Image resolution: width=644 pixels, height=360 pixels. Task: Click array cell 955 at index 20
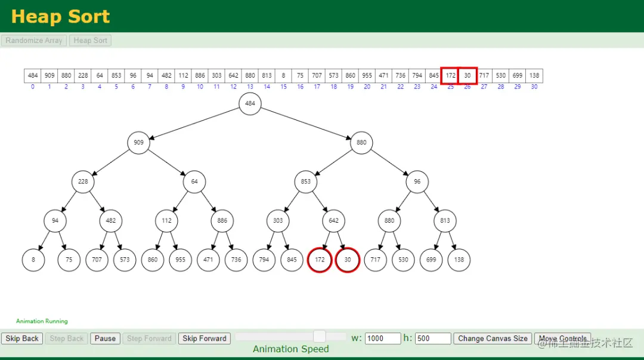(x=367, y=76)
